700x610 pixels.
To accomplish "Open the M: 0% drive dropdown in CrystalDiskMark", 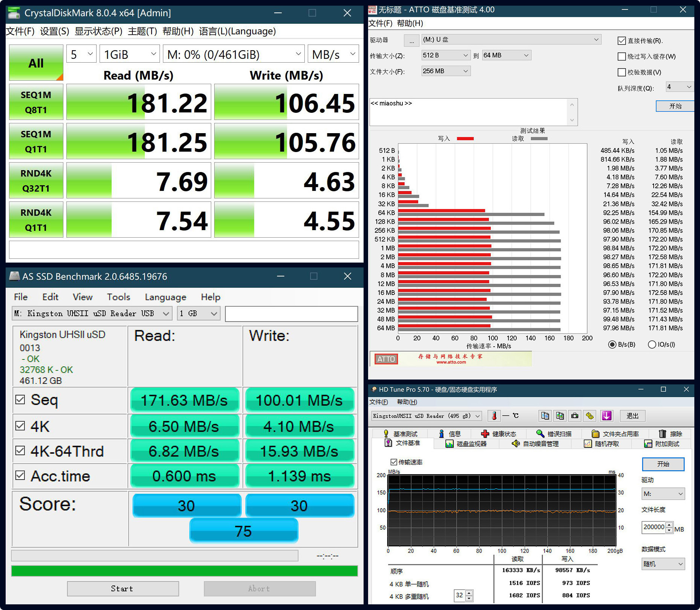I will click(x=234, y=55).
